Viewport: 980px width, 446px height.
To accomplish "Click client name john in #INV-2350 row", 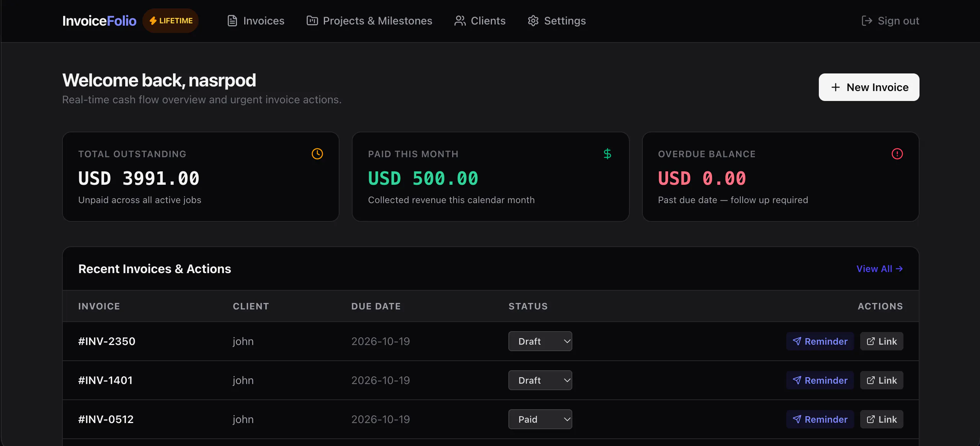I will [x=243, y=341].
